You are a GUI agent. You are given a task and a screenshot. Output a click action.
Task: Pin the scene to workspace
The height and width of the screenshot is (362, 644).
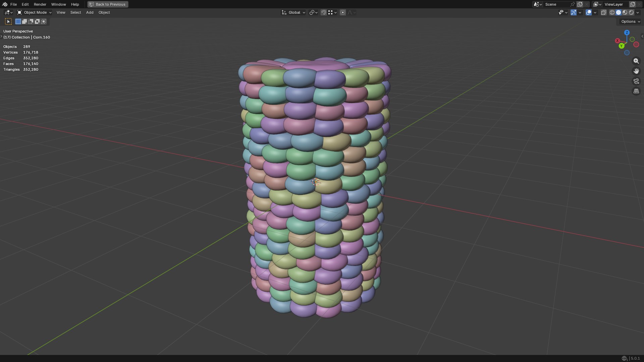[x=573, y=4]
